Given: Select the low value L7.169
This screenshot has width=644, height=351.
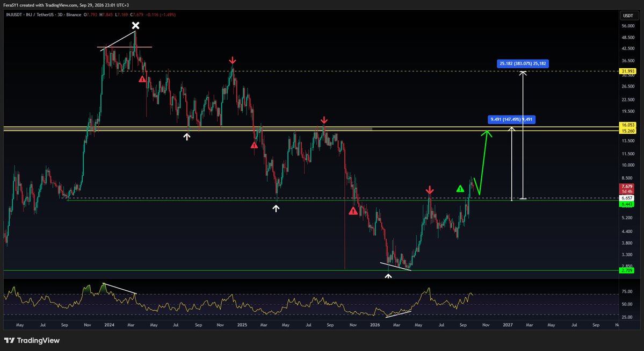Looking at the screenshot, I should (x=121, y=15).
